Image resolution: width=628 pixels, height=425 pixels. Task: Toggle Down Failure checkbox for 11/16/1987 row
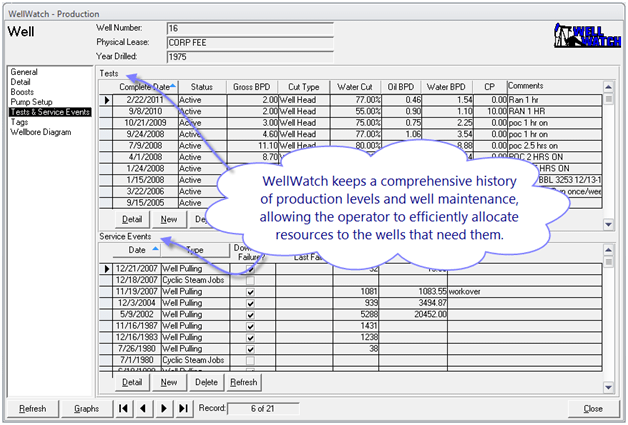250,326
